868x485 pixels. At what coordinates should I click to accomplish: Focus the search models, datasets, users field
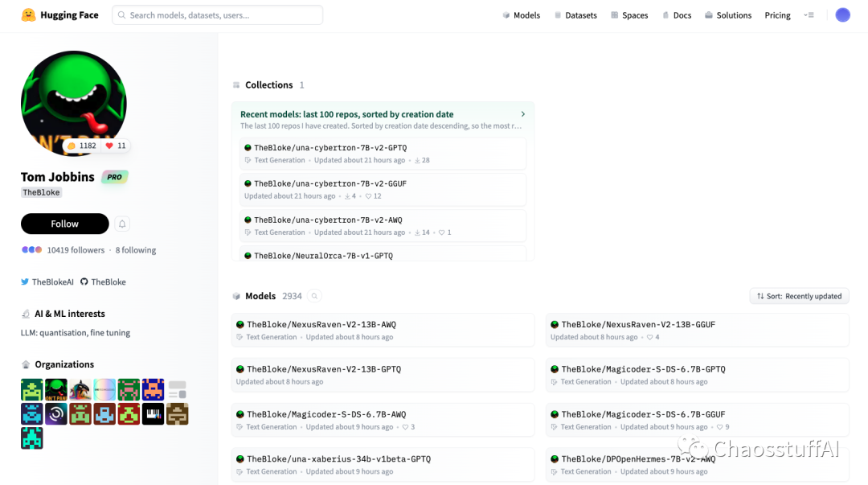tap(218, 15)
